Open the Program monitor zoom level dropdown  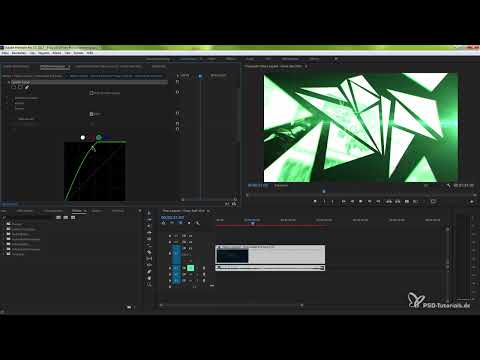[282, 185]
